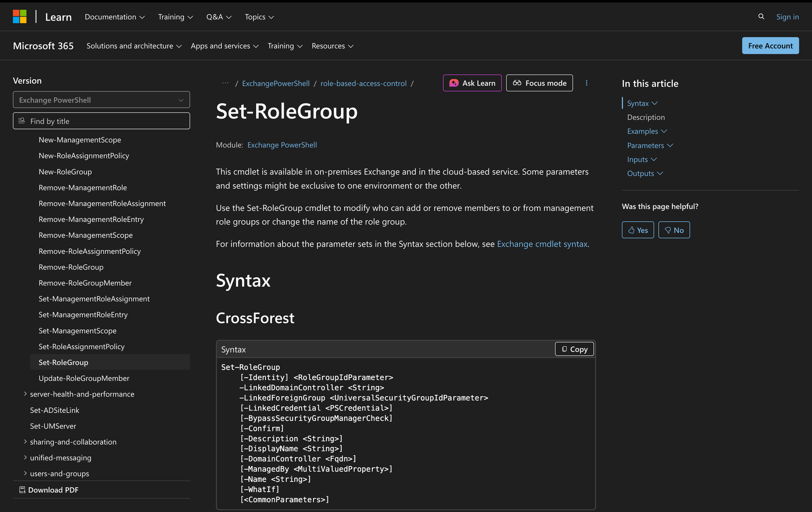This screenshot has width=812, height=512.
Task: Open the Topics menu
Action: pos(259,17)
